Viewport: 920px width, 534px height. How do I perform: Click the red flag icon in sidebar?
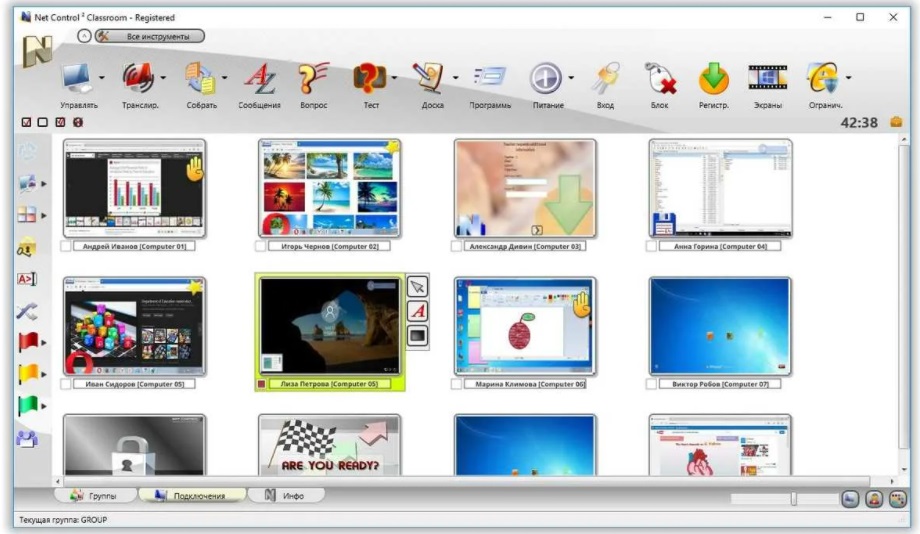tap(27, 343)
